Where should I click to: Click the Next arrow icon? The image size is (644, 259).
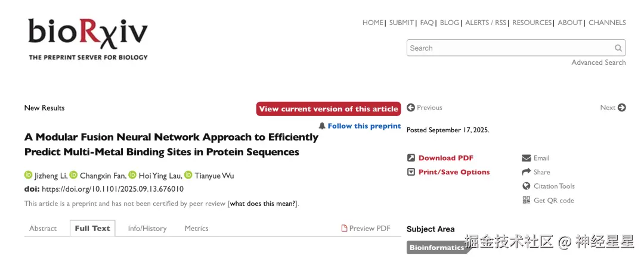pos(622,108)
